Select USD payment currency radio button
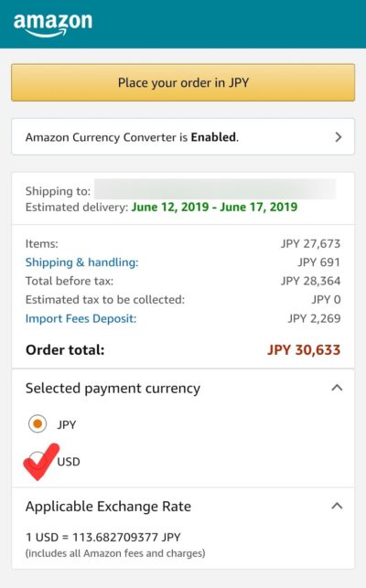Viewport: 366px width, 588px height. [38, 460]
